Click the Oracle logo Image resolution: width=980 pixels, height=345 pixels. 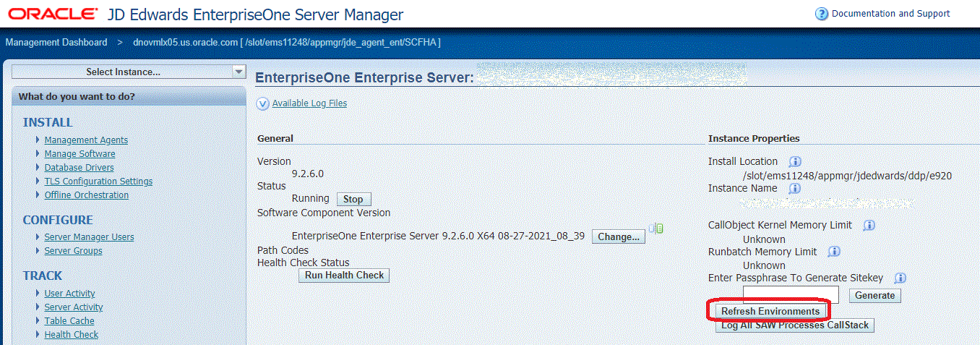pyautogui.click(x=53, y=14)
